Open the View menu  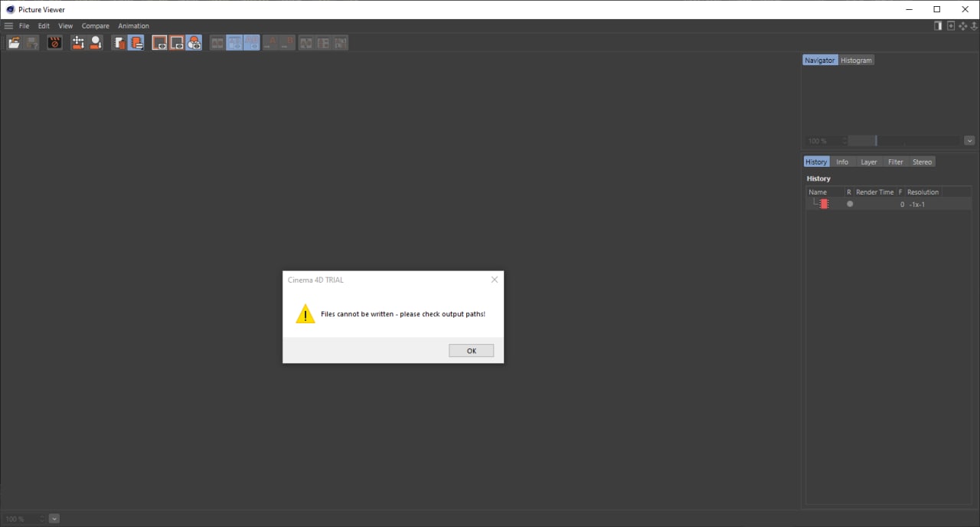pyautogui.click(x=66, y=26)
